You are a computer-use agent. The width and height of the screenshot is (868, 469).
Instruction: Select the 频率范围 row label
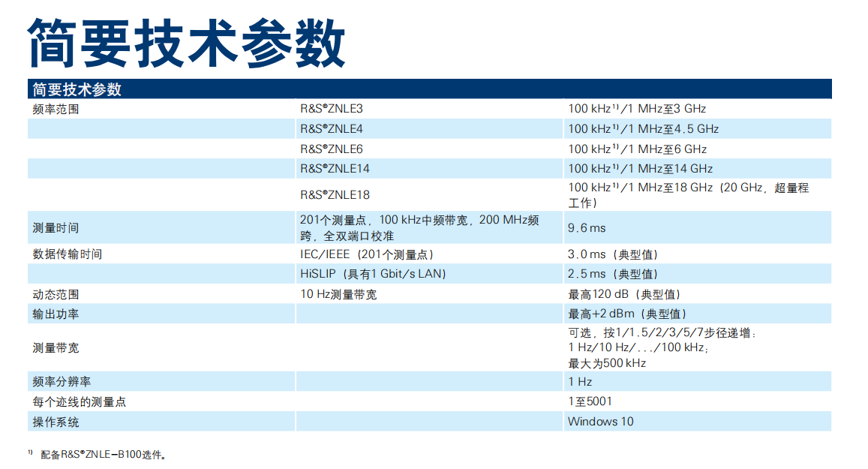[56, 109]
